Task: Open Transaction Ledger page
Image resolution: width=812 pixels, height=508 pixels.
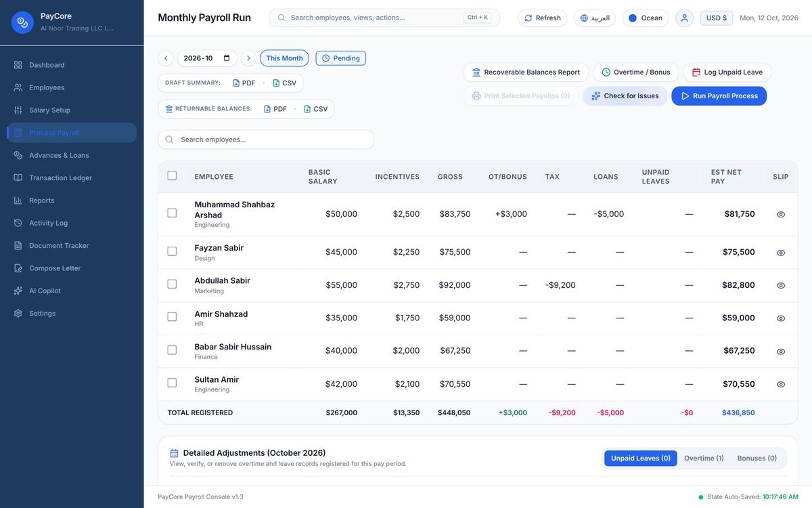Action: (72, 177)
